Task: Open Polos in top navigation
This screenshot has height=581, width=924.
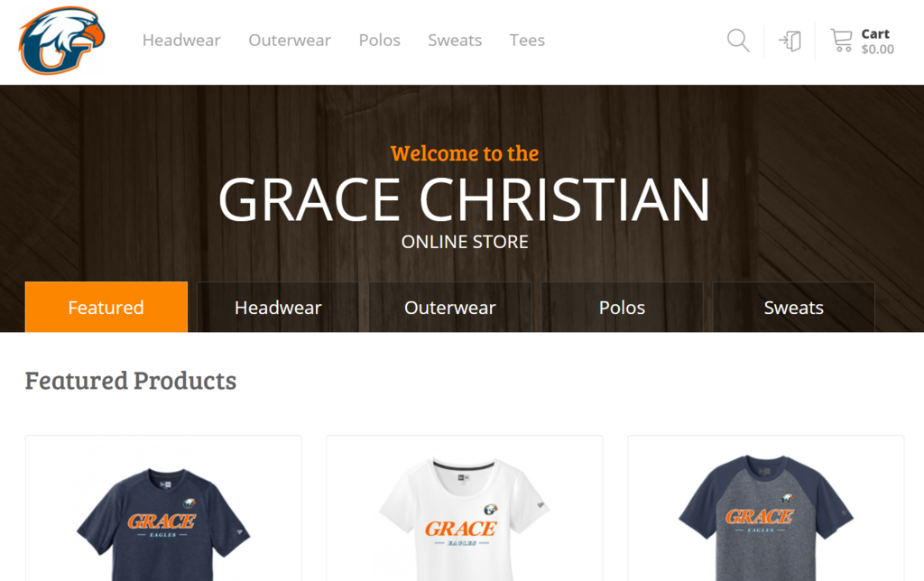Action: pyautogui.click(x=380, y=40)
